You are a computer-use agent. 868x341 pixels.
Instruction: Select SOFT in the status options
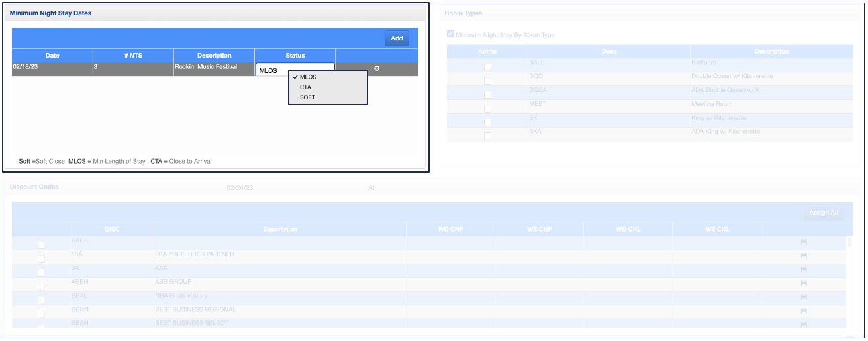307,97
